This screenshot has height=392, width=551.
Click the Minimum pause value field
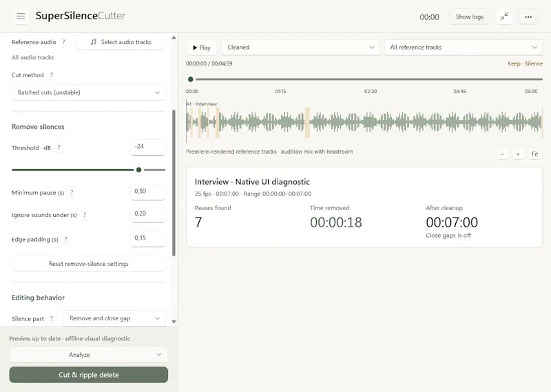pyautogui.click(x=148, y=192)
